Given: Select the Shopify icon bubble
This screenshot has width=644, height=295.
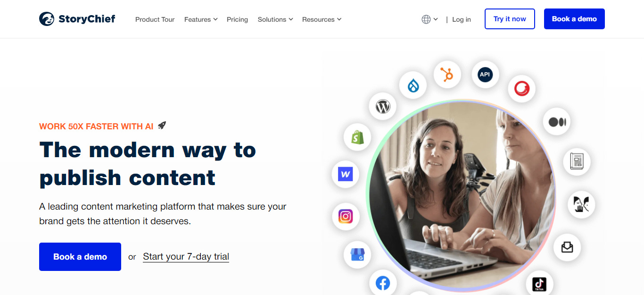Looking at the screenshot, I should tap(358, 137).
